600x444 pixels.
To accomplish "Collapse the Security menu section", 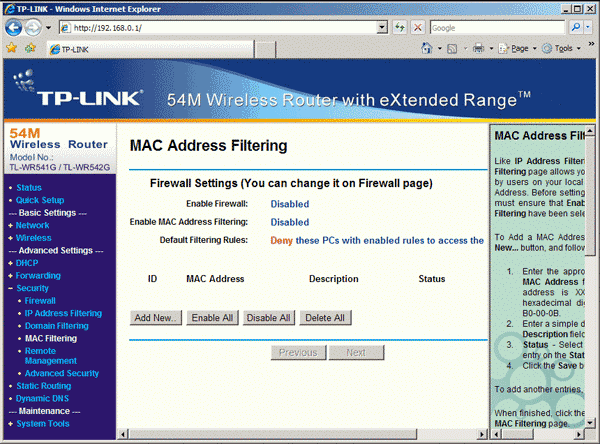I will point(32,288).
